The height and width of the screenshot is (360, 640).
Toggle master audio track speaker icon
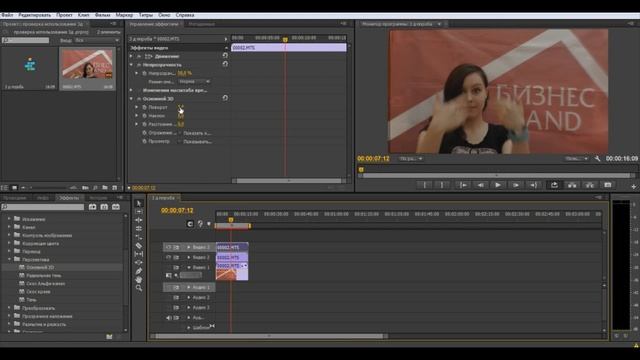coord(169,318)
